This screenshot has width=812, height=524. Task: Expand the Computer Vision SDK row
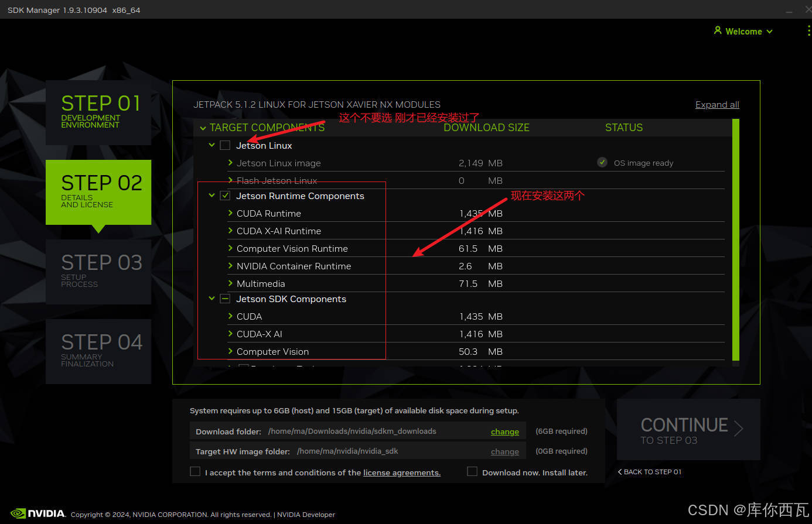(x=230, y=351)
